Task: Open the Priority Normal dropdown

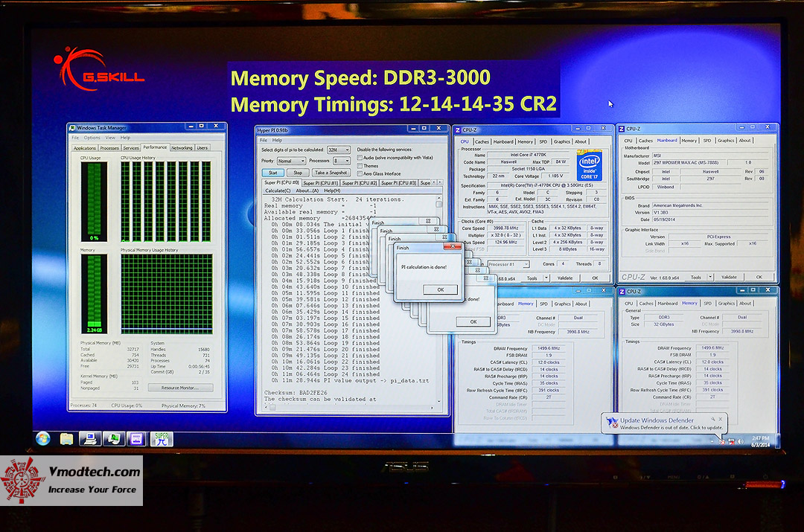Action: tap(291, 161)
